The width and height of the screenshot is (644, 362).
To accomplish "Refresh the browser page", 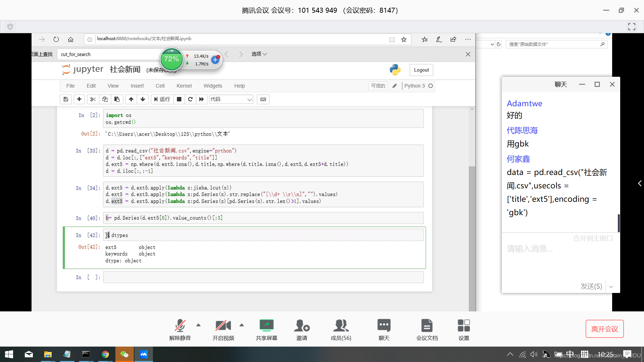I will [x=56, y=40].
